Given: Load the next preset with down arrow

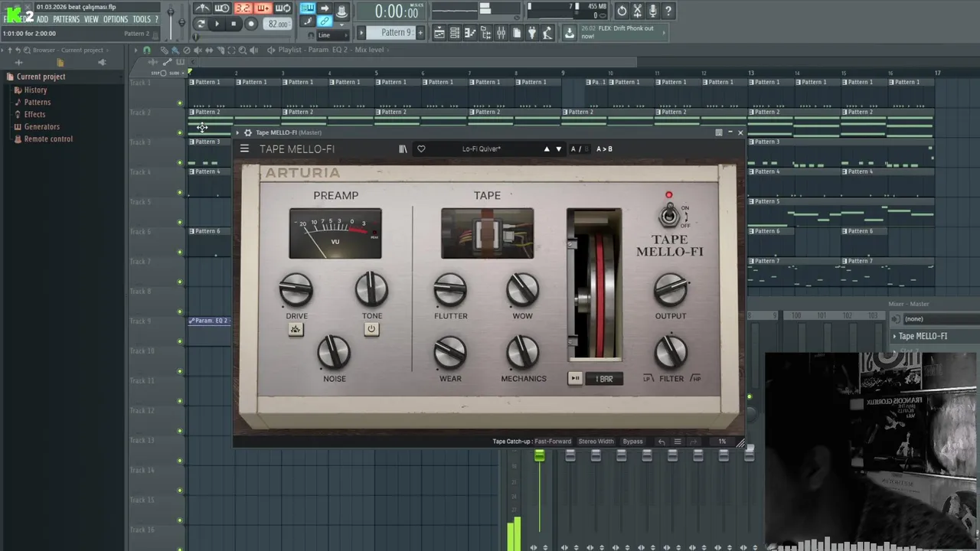Looking at the screenshot, I should tap(559, 149).
